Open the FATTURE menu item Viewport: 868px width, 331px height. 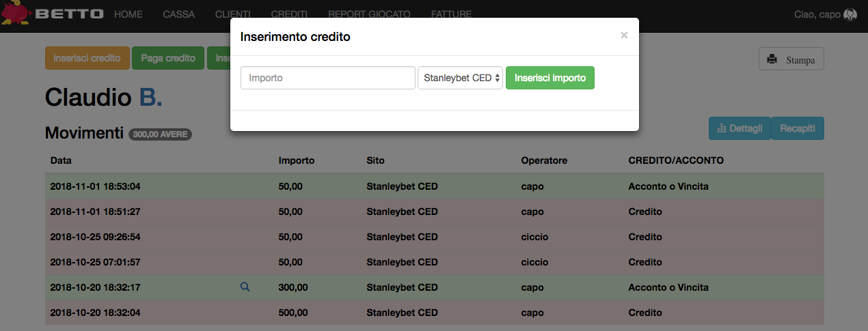coord(451,14)
